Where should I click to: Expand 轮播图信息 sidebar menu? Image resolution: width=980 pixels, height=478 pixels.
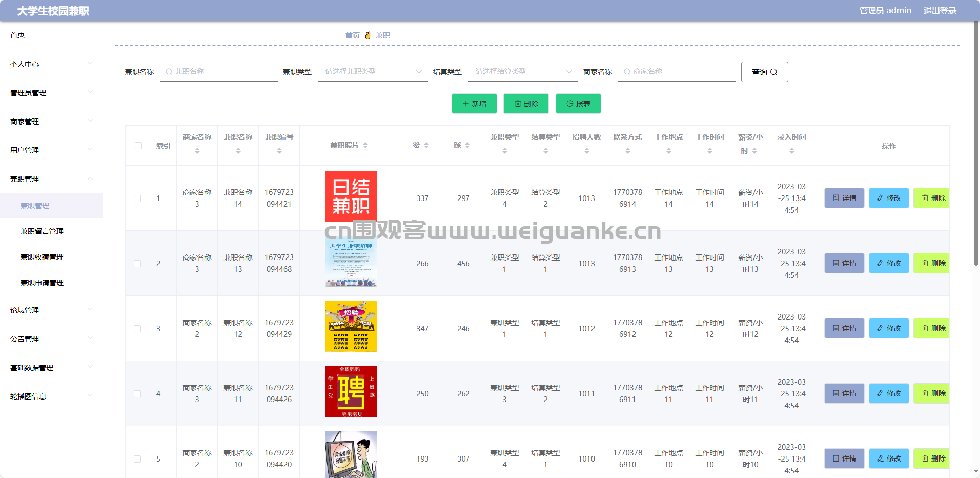pos(51,396)
